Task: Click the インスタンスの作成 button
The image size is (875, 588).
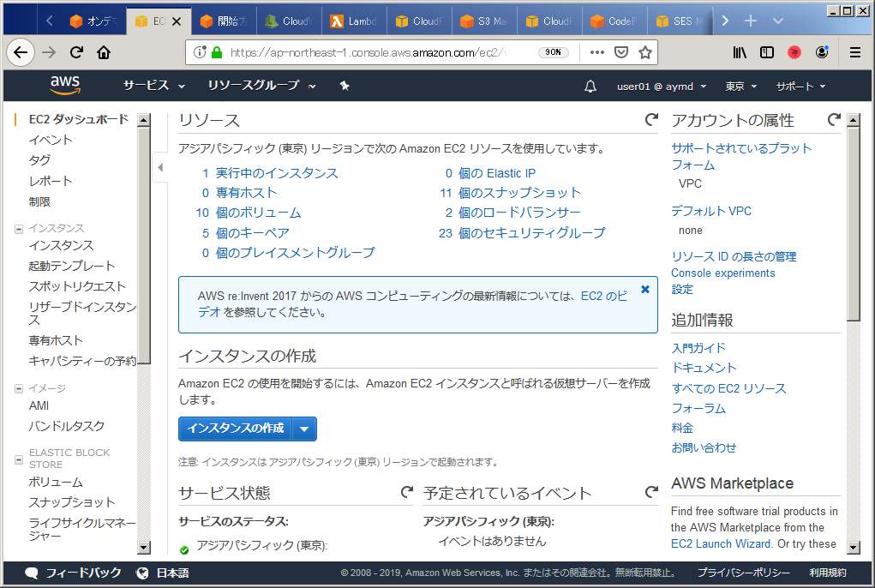Action: [236, 429]
